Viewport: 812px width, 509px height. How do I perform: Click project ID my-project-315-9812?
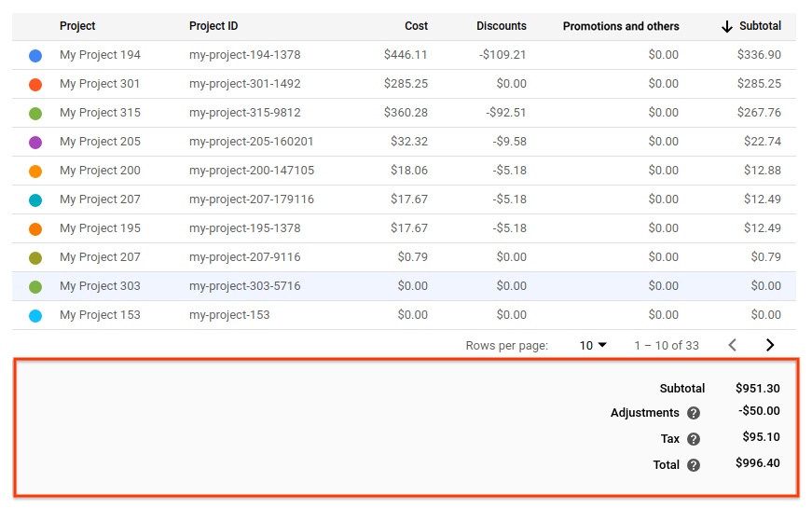coord(245,113)
